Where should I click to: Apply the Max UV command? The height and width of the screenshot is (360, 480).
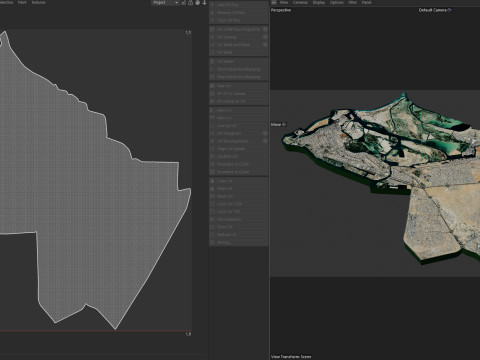pos(239,86)
